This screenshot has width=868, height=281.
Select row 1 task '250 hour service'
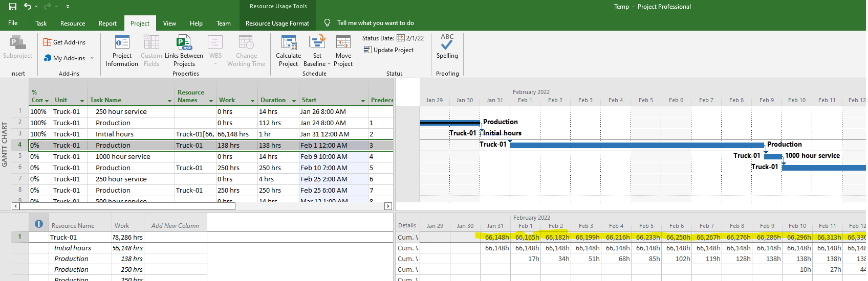(x=121, y=111)
